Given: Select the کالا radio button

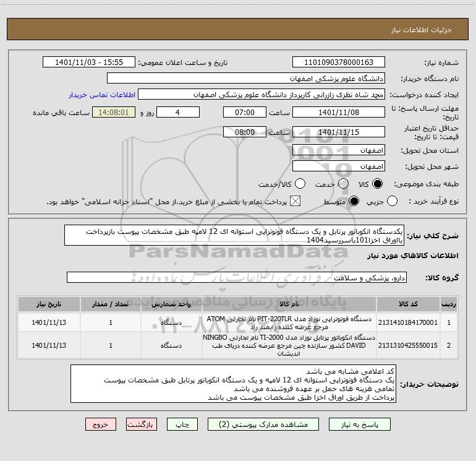Looking at the screenshot, I should (377, 184).
